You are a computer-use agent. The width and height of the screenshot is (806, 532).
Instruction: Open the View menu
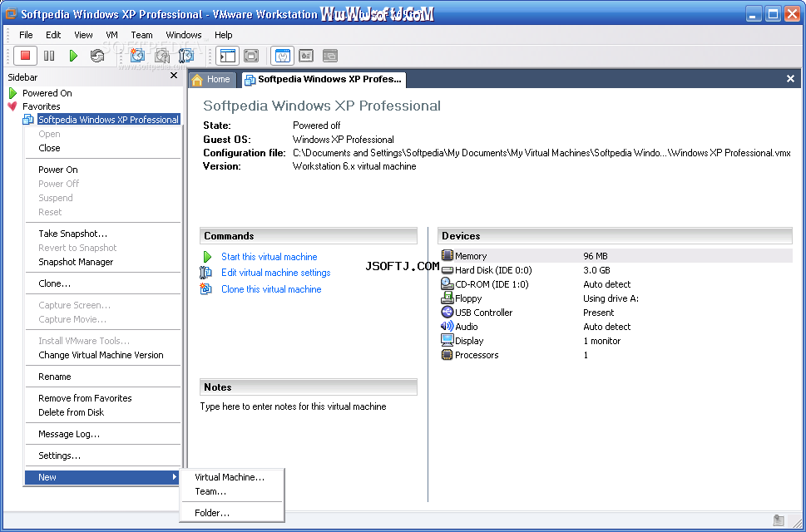pos(83,35)
